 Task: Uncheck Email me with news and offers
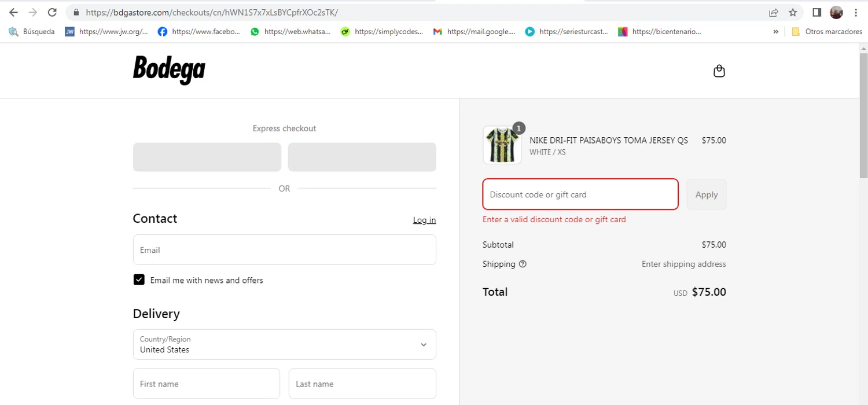[139, 280]
